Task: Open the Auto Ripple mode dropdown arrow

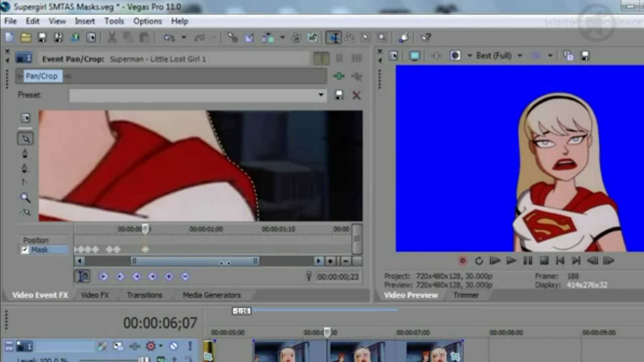Action: click(282, 38)
